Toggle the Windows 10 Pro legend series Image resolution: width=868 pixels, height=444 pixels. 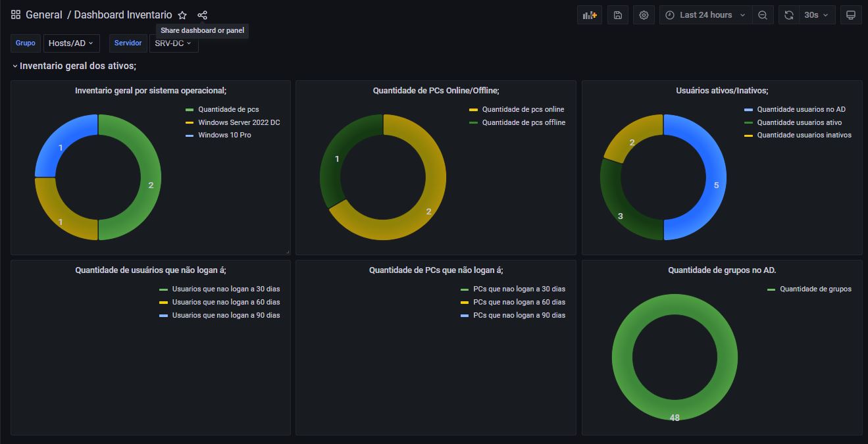224,136
